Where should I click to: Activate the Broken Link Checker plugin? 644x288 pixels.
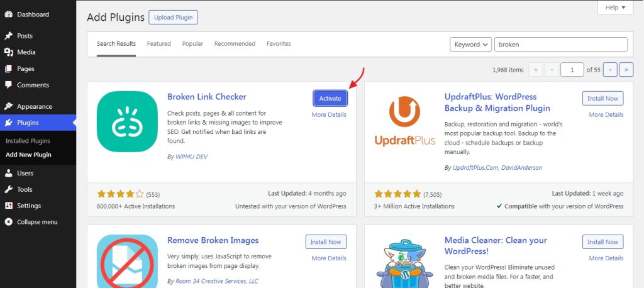[330, 98]
